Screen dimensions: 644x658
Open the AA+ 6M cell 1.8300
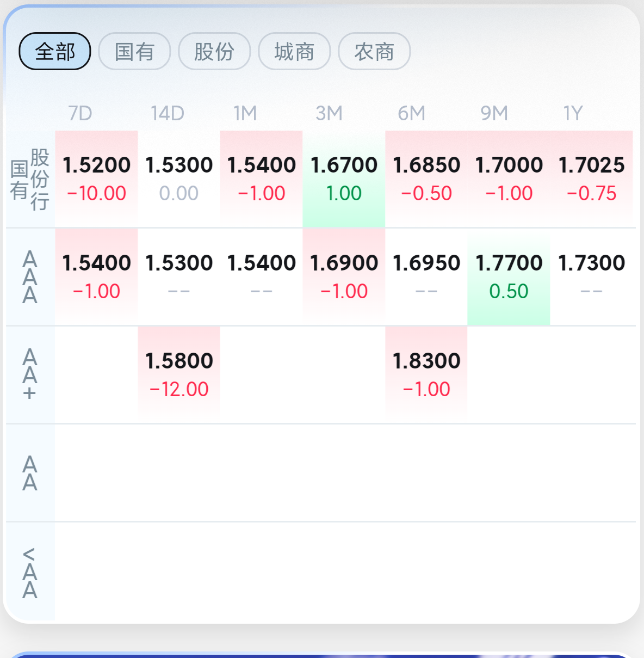click(x=426, y=375)
